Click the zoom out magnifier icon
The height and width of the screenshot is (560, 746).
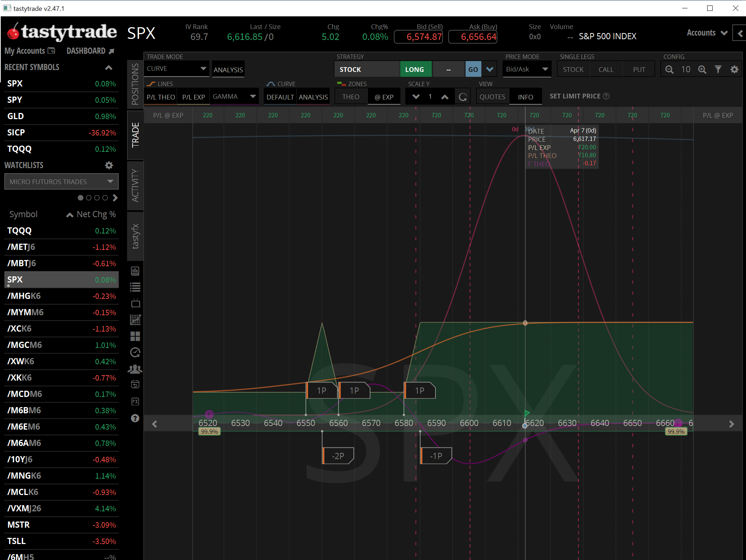pos(669,69)
